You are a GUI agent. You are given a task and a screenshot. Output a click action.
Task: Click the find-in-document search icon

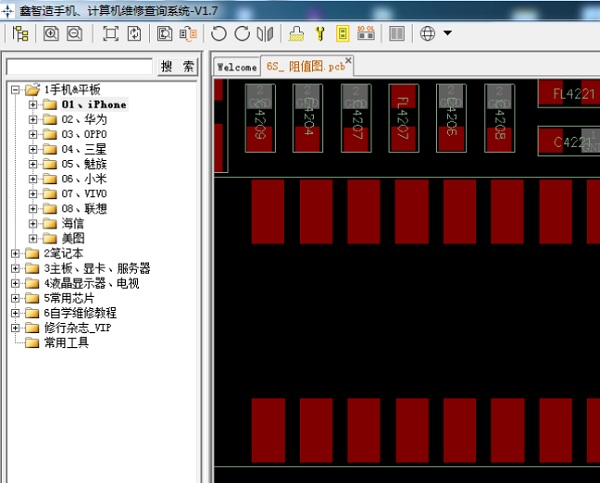[165, 34]
